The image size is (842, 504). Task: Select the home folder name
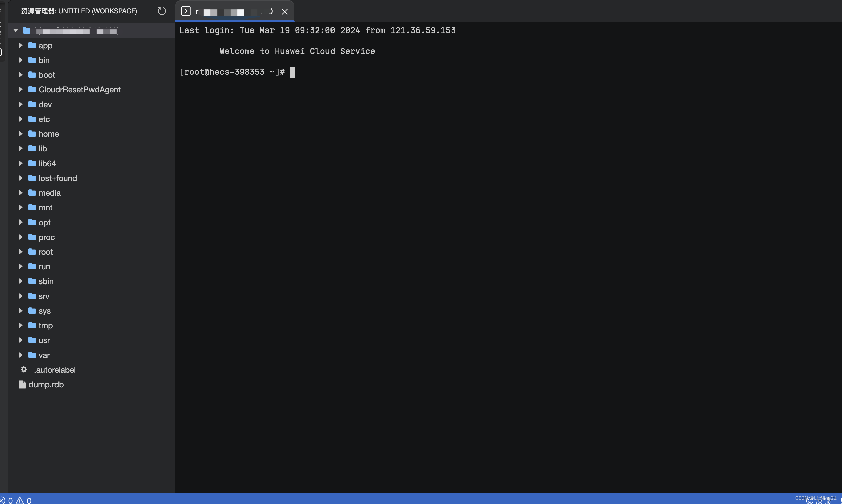tap(49, 134)
